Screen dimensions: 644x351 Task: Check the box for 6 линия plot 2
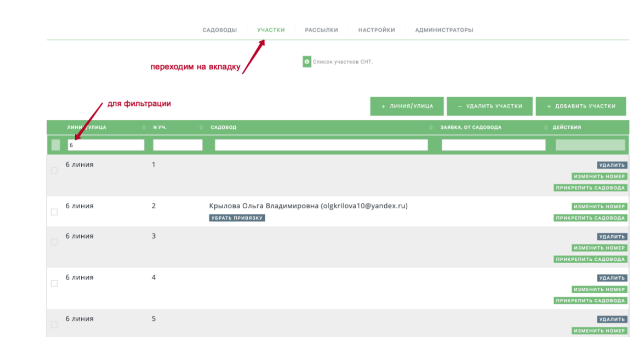[54, 212]
